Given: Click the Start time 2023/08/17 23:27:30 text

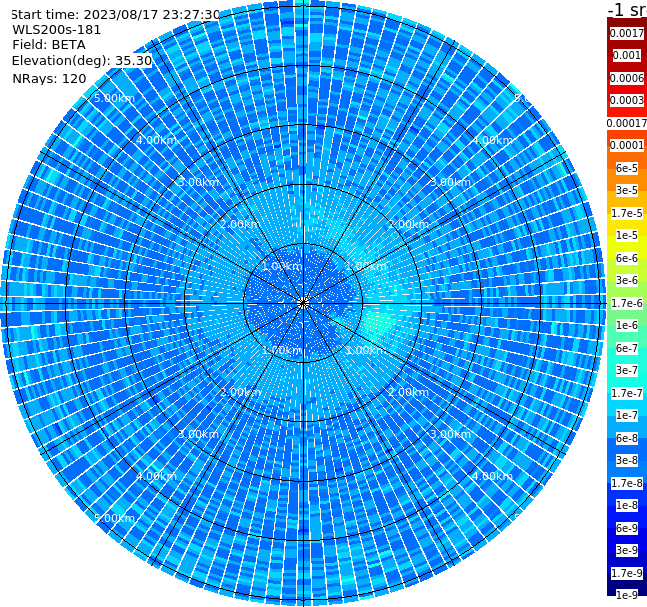Looking at the screenshot, I should pyautogui.click(x=115, y=15).
